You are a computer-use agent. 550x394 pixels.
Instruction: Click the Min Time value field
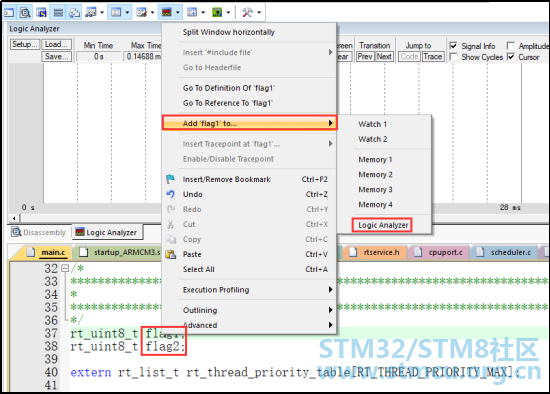(99, 56)
